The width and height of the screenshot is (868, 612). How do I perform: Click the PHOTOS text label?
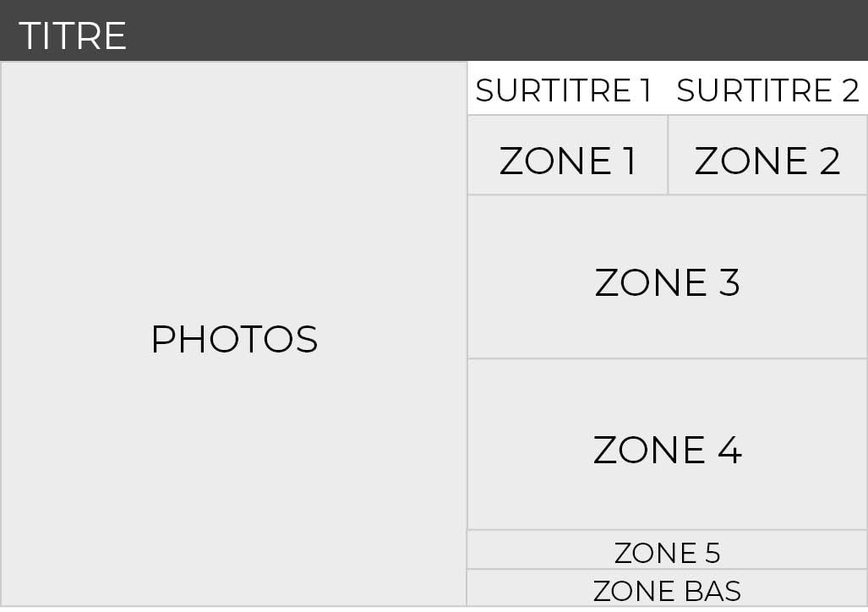[x=235, y=339]
